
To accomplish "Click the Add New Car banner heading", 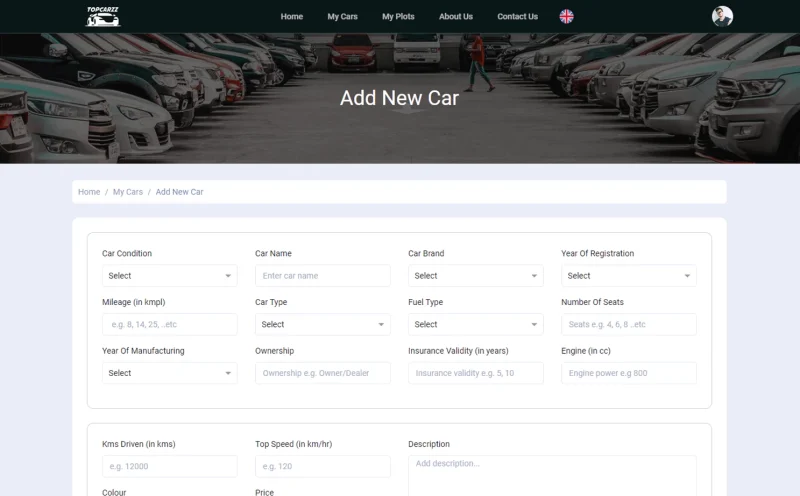I will (x=399, y=98).
